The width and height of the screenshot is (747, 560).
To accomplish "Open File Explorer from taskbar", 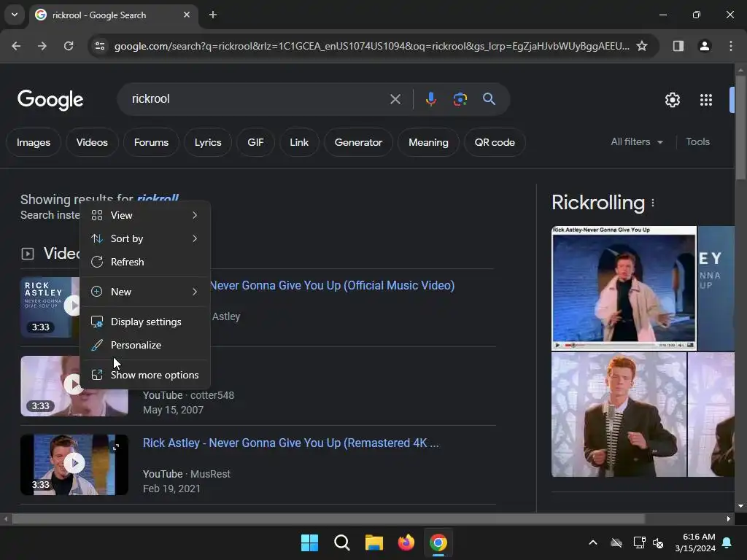I will [x=374, y=542].
